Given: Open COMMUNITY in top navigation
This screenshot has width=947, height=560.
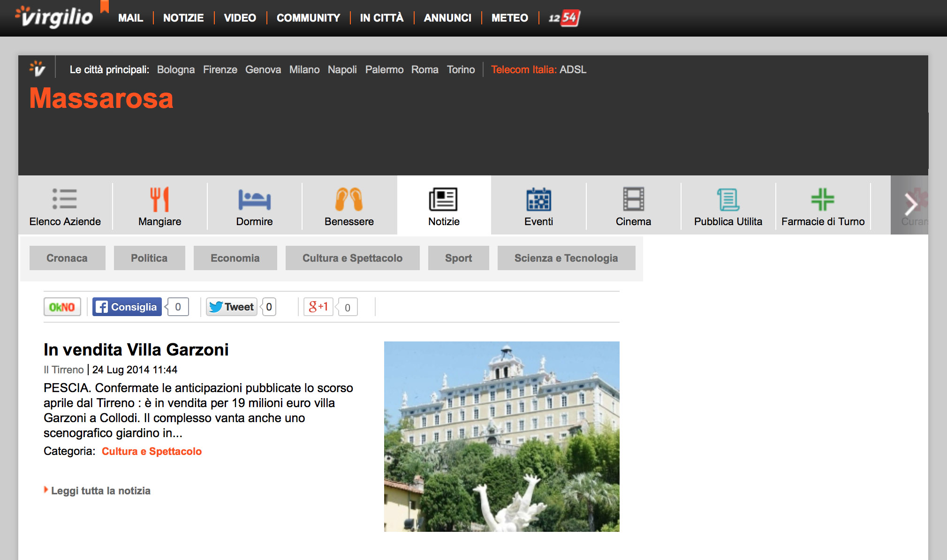Looking at the screenshot, I should pyautogui.click(x=308, y=18).
